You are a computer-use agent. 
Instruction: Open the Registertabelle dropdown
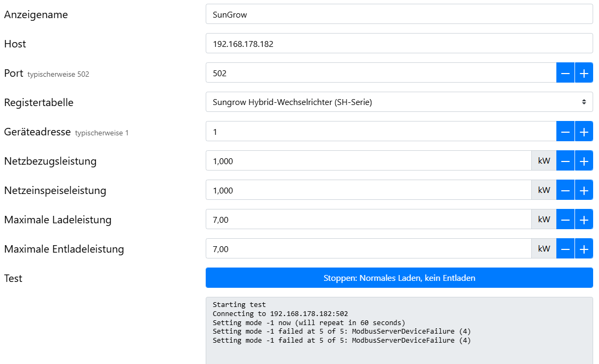pos(399,102)
